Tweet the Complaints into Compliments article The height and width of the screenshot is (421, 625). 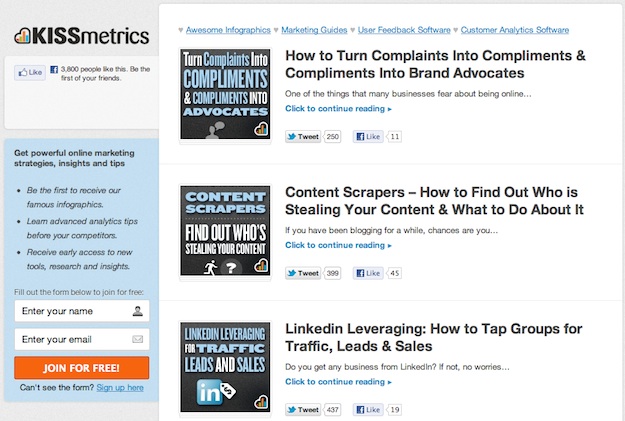click(302, 136)
